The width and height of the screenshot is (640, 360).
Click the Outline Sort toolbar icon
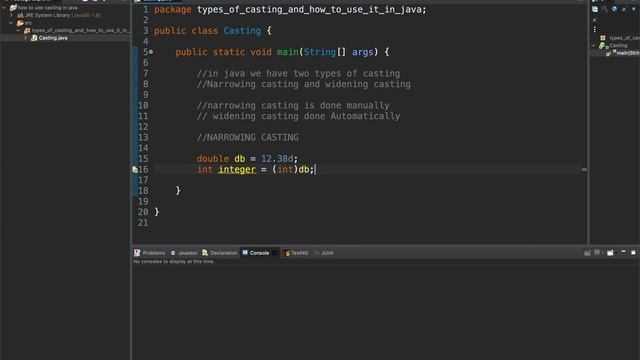tap(595, 9)
